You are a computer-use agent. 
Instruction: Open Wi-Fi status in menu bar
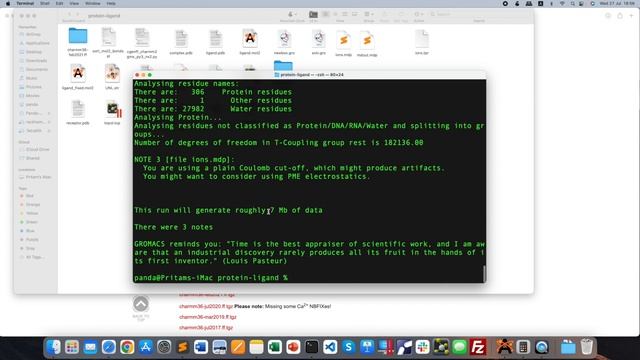point(562,3)
